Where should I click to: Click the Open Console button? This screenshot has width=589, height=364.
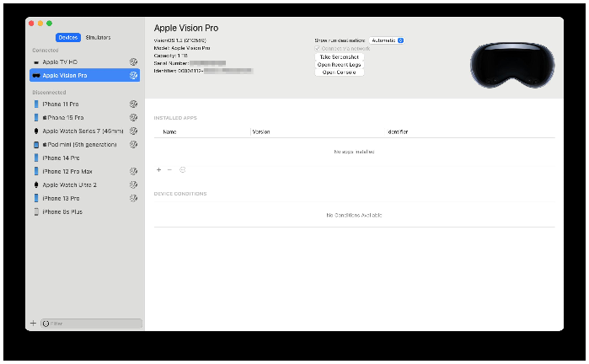(340, 72)
